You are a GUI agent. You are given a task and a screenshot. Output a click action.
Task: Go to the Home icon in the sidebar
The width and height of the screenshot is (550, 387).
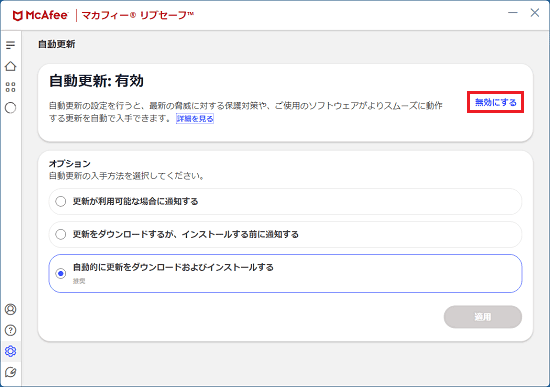coord(11,66)
